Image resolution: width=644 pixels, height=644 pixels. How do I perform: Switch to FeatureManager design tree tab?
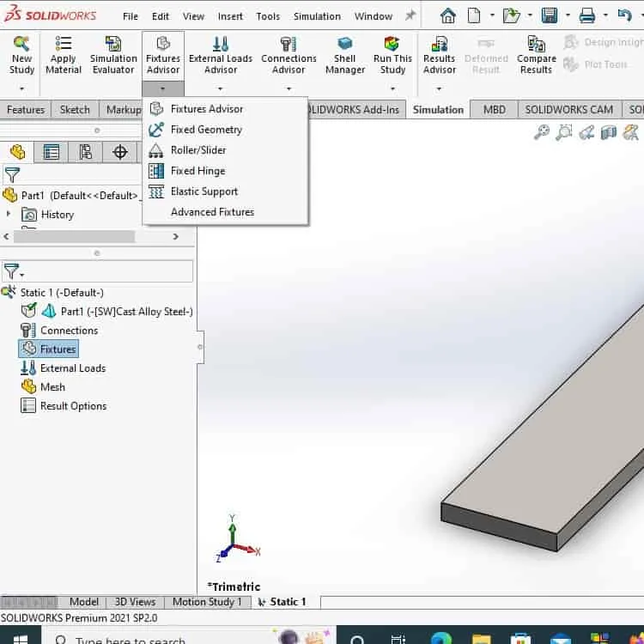click(x=17, y=152)
